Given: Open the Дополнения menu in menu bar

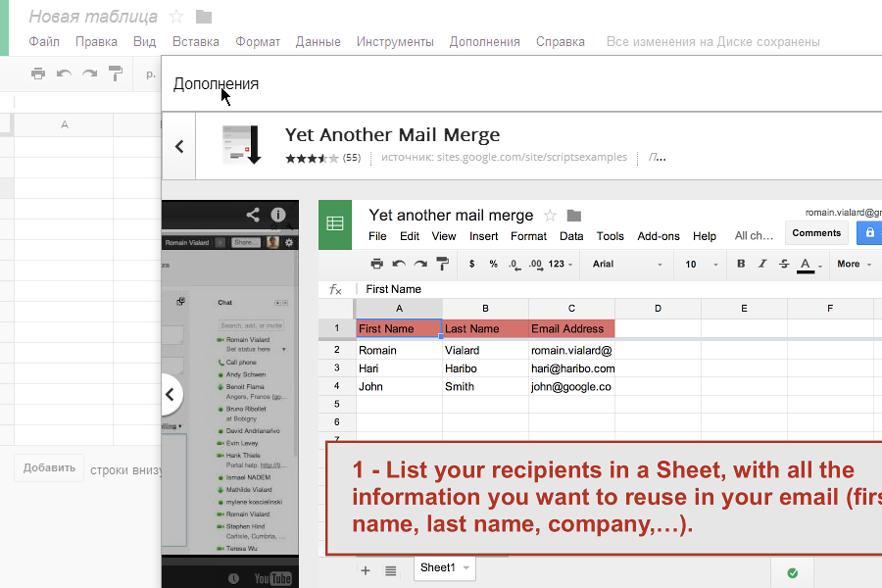Looking at the screenshot, I should 484,41.
